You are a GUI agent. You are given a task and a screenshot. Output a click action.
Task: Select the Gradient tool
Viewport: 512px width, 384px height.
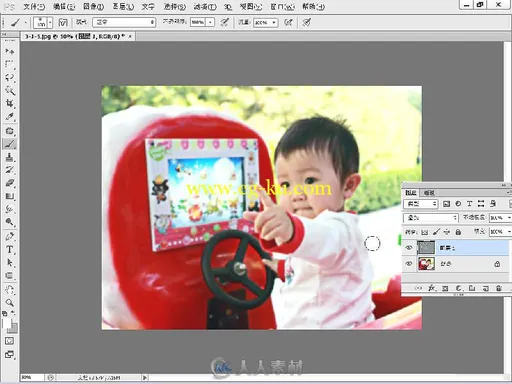(x=9, y=196)
